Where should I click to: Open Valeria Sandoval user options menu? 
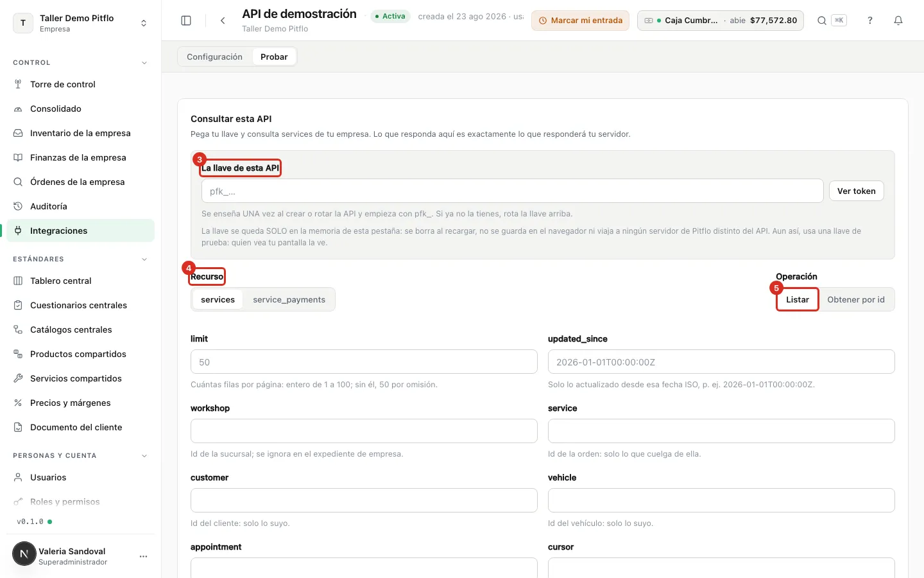143,556
